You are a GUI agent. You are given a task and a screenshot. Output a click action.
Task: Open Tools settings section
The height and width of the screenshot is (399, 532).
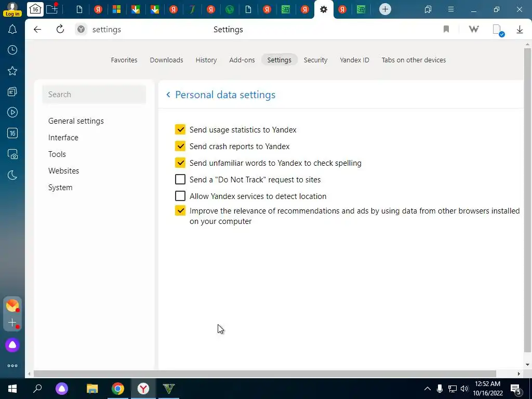tap(57, 154)
